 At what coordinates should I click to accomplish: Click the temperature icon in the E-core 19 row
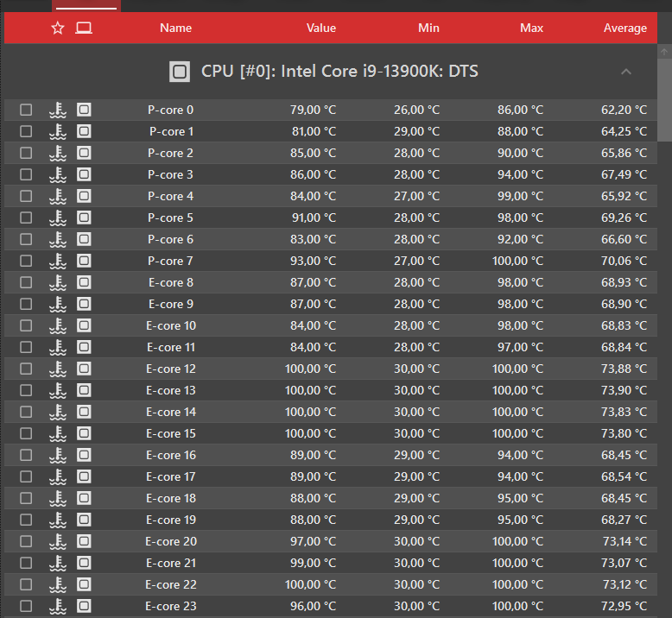[58, 520]
